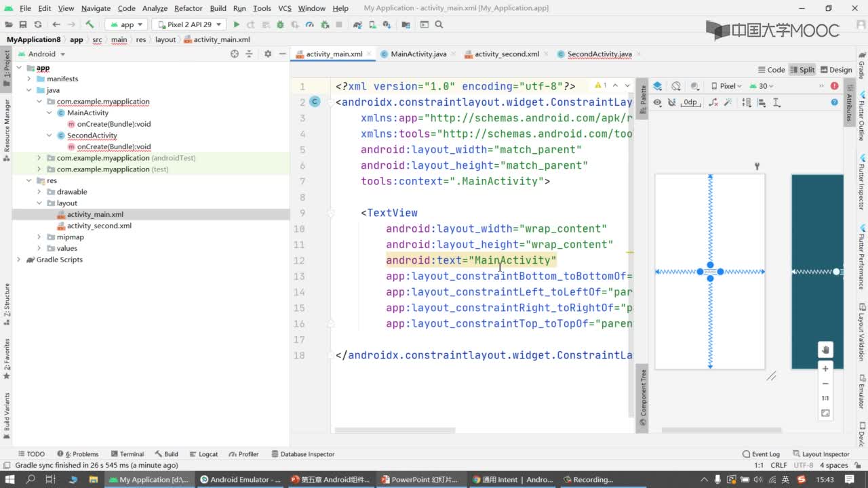
Task: Click the Search Everywhere magnifier icon
Action: (439, 24)
